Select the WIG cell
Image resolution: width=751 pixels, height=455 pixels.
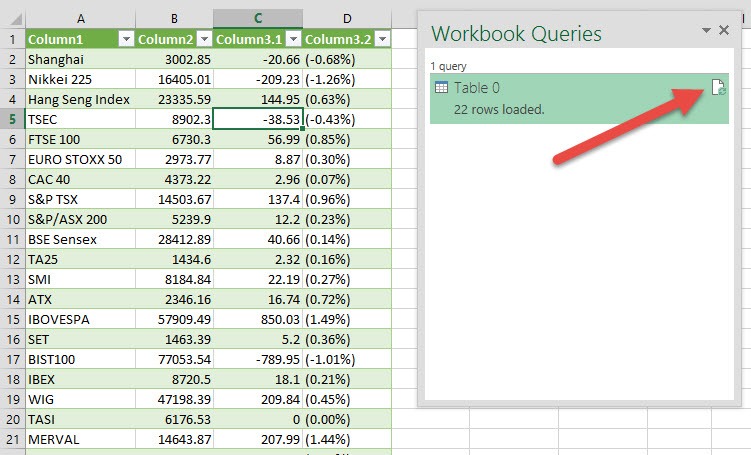(x=80, y=399)
